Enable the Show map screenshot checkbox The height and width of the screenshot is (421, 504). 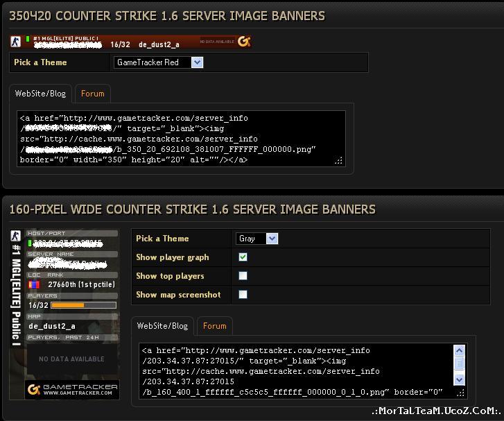pyautogui.click(x=243, y=294)
